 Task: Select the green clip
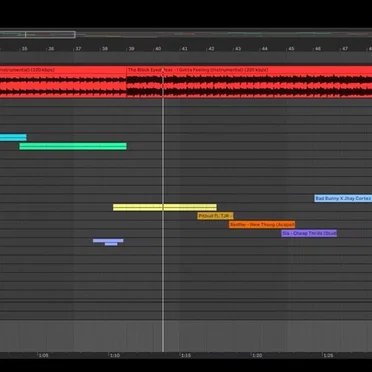(73, 146)
